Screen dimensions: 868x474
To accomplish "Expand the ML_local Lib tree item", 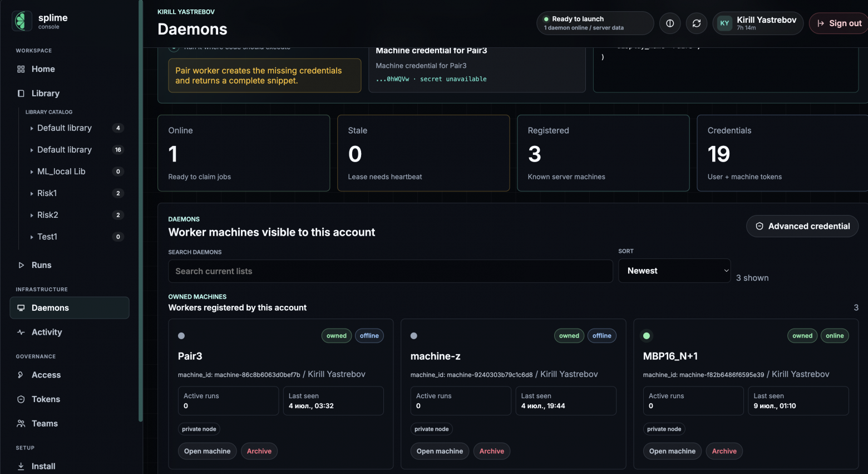I will 32,172.
